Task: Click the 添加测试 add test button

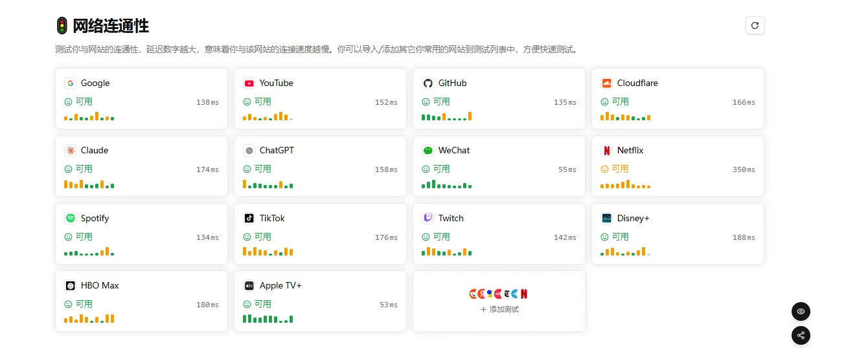Action: point(499,309)
